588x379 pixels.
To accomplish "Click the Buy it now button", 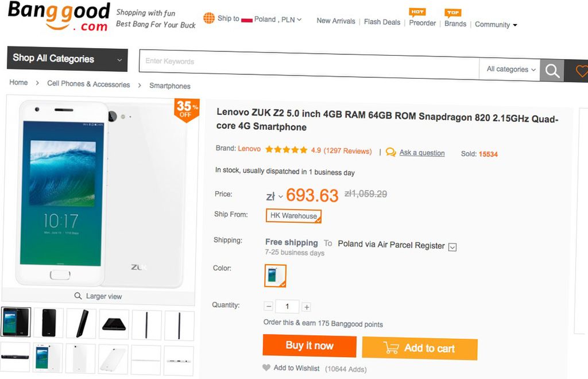I will coord(309,345).
